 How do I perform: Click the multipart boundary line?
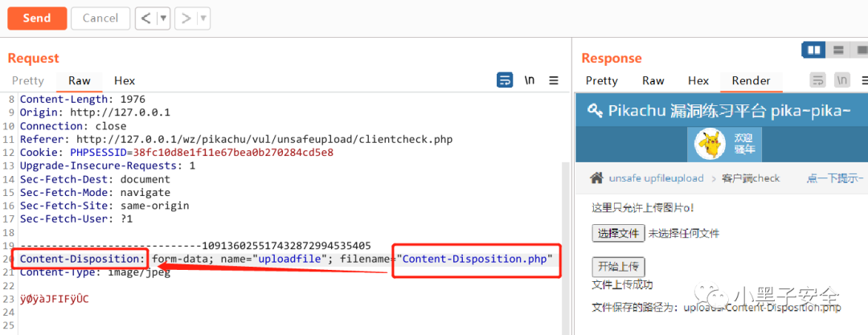click(195, 245)
